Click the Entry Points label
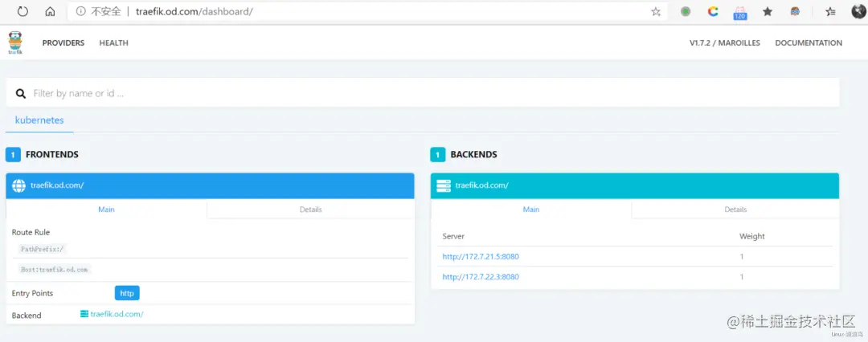The image size is (868, 342). 32,293
